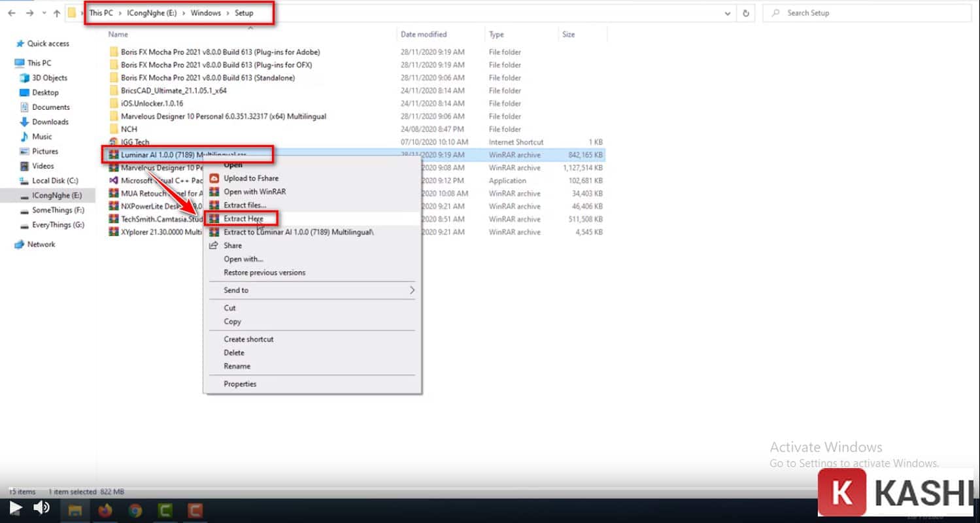
Task: Select the TechSmith.Camtasia archive icon
Action: tap(114, 219)
